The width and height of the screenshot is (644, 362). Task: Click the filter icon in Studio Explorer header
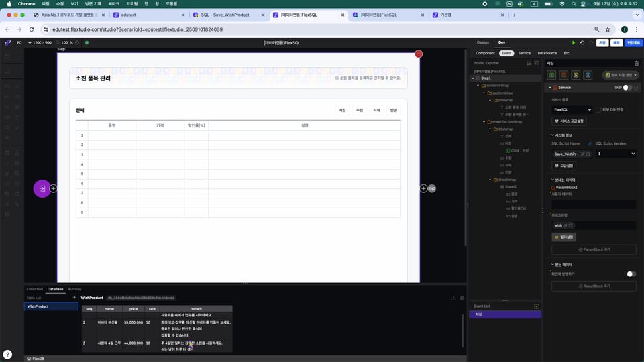coord(537,63)
